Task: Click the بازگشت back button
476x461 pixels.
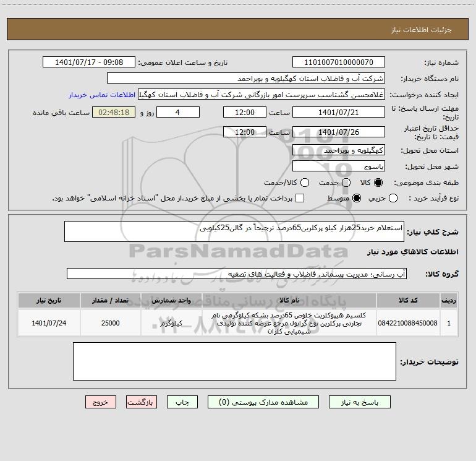Action: 142,402
